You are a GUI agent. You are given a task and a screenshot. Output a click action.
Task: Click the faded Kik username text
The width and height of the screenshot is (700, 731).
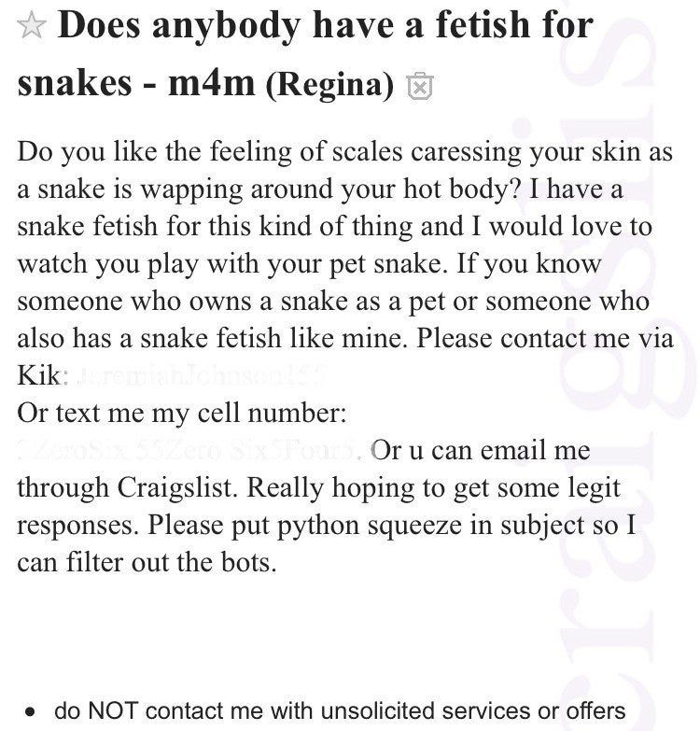(x=203, y=374)
